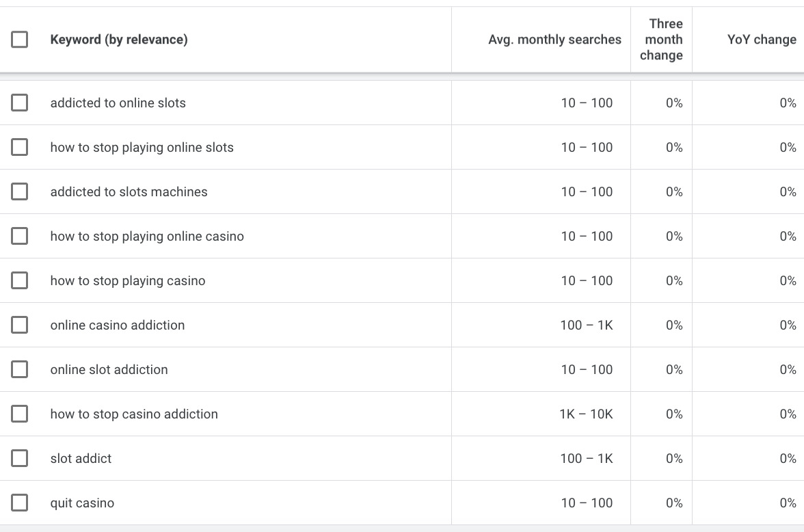Screen dimensions: 804x532
Task: Click keyword text 'quit casino'
Action: coord(82,503)
